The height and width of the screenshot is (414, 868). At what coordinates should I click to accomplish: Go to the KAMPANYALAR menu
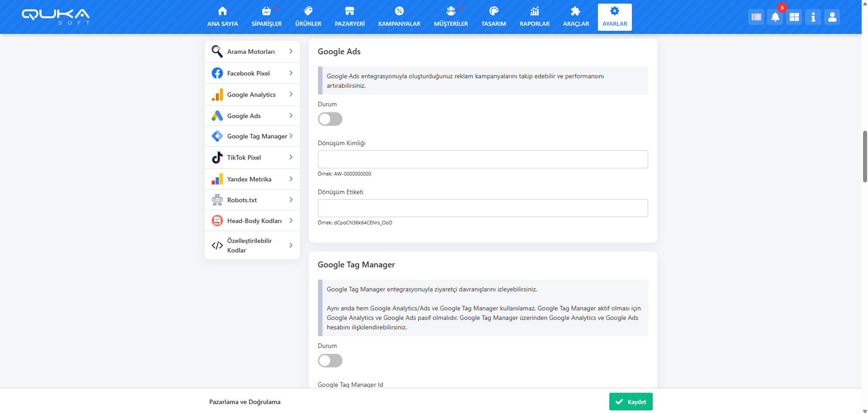pyautogui.click(x=399, y=17)
